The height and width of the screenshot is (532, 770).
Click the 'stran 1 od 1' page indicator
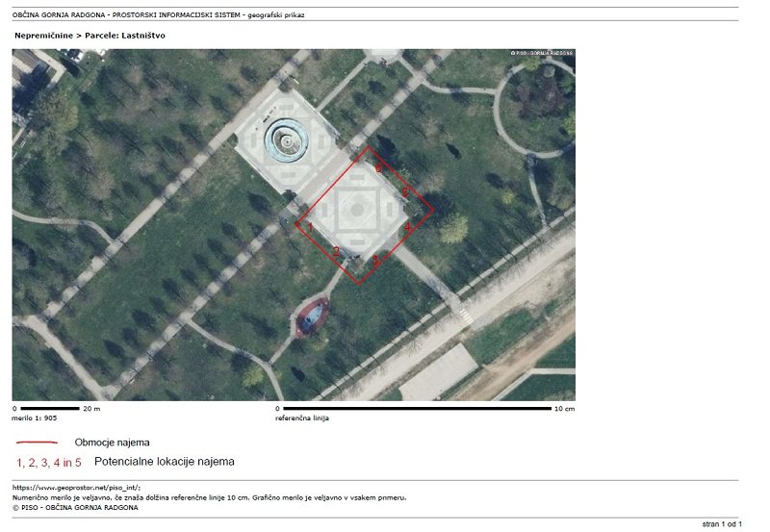[x=722, y=524]
